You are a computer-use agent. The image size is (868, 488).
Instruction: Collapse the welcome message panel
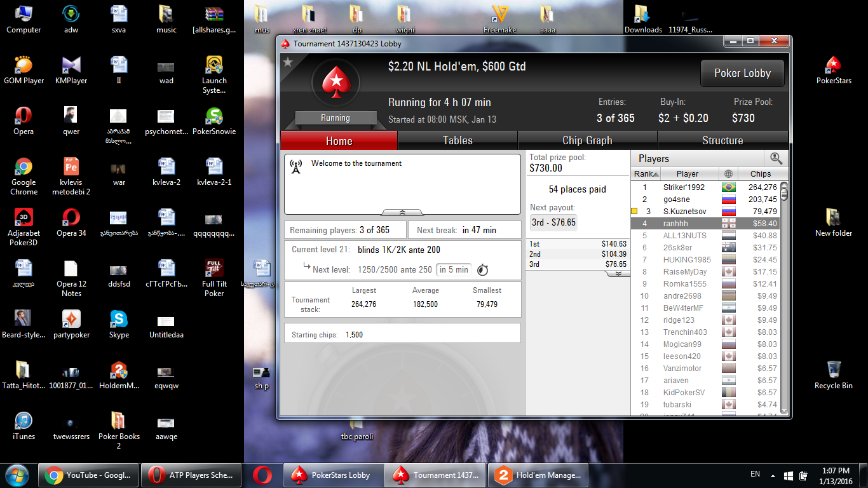pyautogui.click(x=402, y=212)
